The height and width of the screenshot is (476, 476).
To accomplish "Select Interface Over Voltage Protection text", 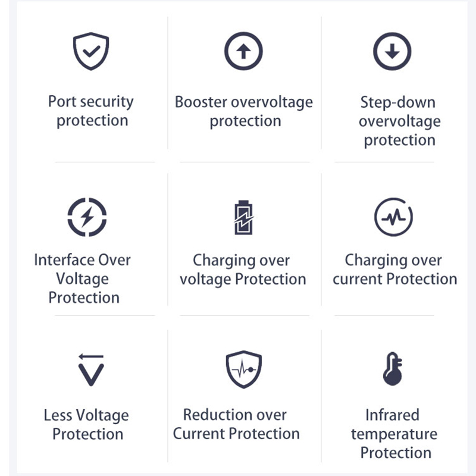I will (x=83, y=278).
